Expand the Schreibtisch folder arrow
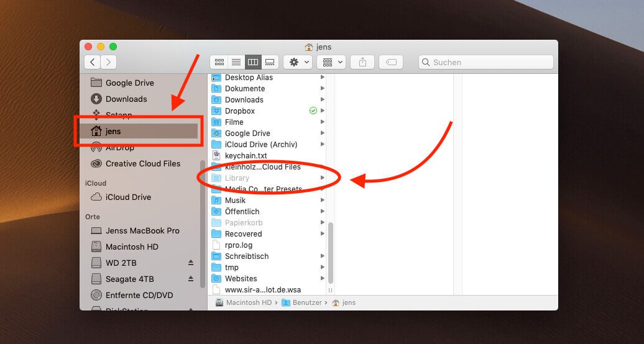This screenshot has height=344, width=644. (323, 256)
